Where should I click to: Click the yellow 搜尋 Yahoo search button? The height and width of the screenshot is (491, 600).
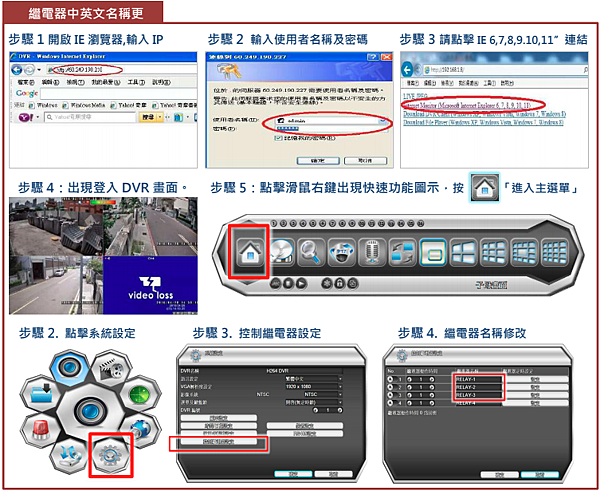pyautogui.click(x=148, y=117)
